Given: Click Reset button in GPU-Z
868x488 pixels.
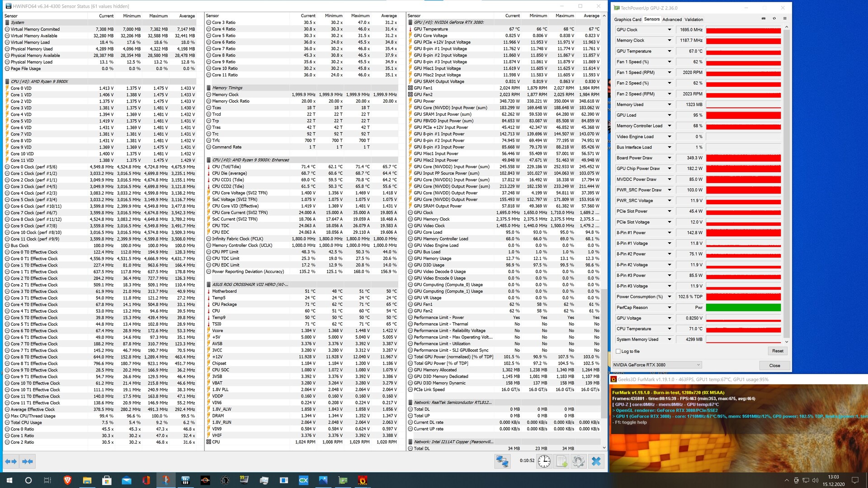Looking at the screenshot, I should tap(778, 351).
